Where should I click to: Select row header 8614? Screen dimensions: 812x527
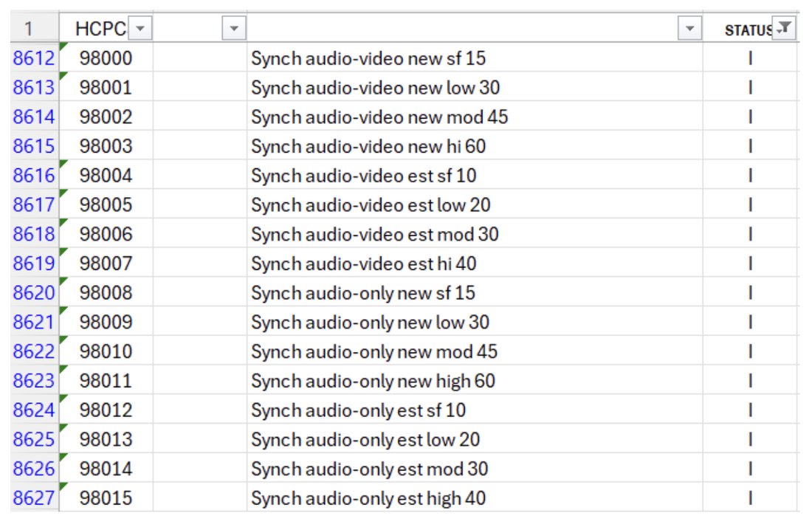(x=34, y=117)
